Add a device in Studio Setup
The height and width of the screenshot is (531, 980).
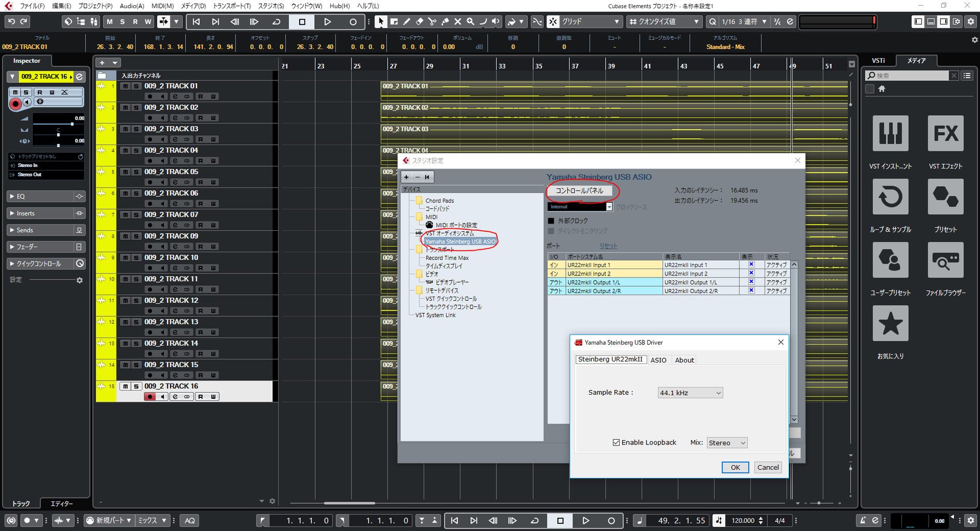(x=407, y=177)
